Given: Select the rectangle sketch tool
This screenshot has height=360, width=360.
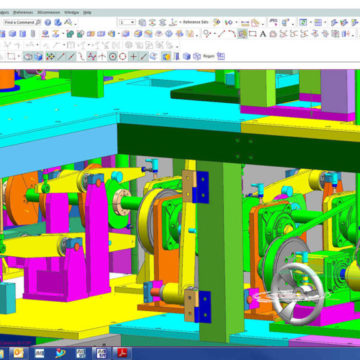Looking at the screenshot, I should pos(253,34).
